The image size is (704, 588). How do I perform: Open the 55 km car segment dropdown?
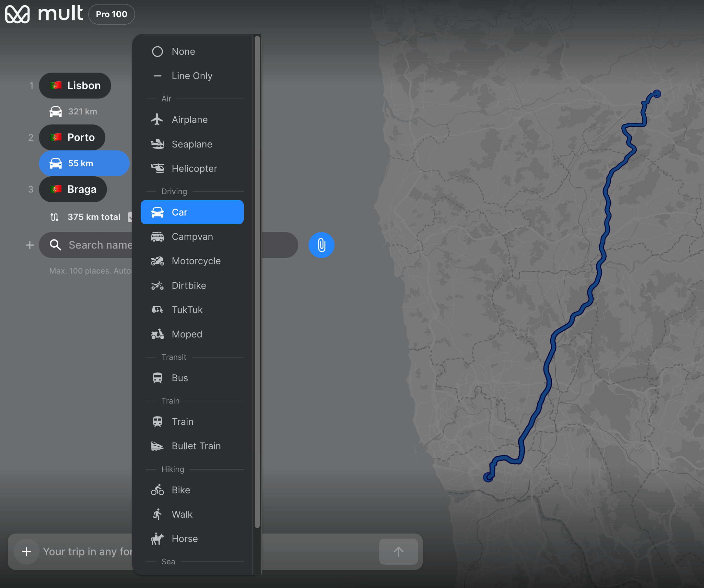[x=84, y=163]
